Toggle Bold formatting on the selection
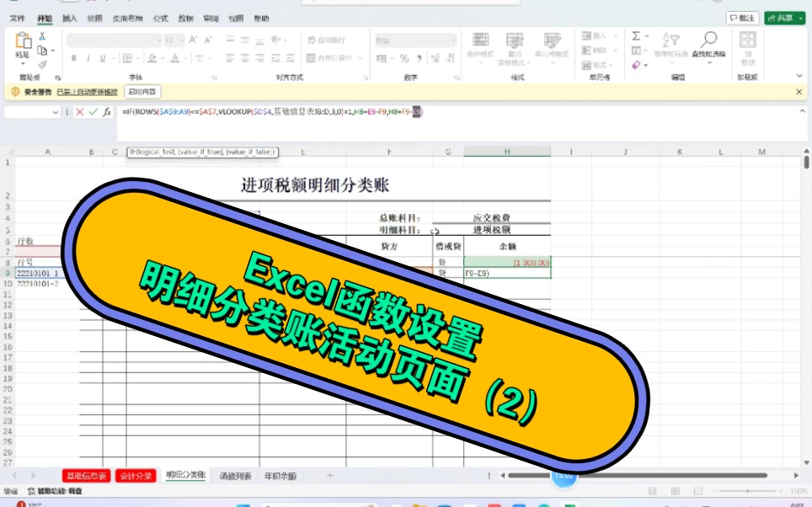This screenshot has width=812, height=507. pyautogui.click(x=73, y=57)
